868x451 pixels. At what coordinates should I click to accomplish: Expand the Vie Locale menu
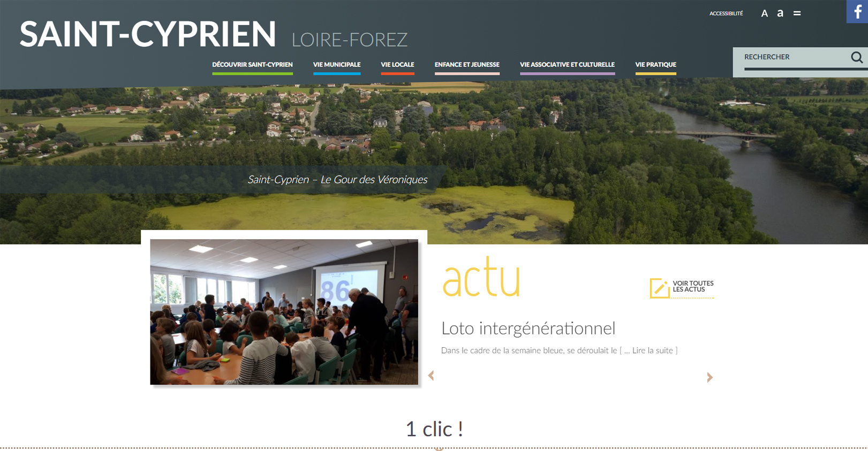397,65
